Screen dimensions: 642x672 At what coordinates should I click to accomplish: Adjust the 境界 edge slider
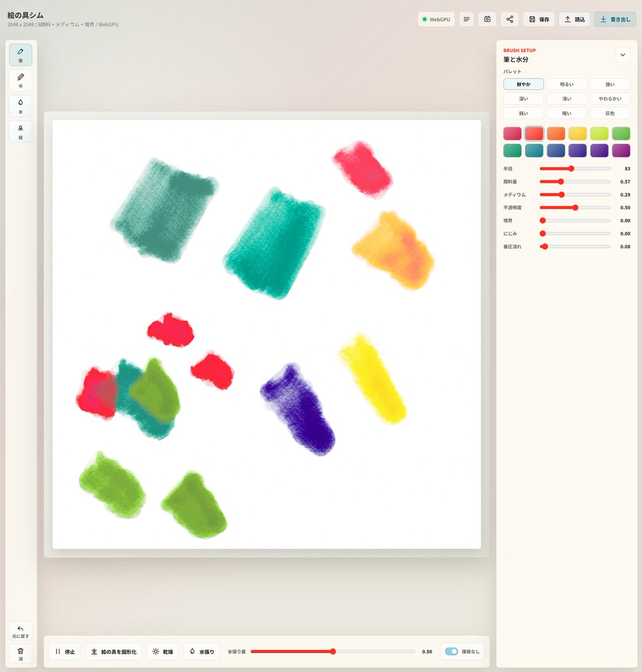pos(575,221)
